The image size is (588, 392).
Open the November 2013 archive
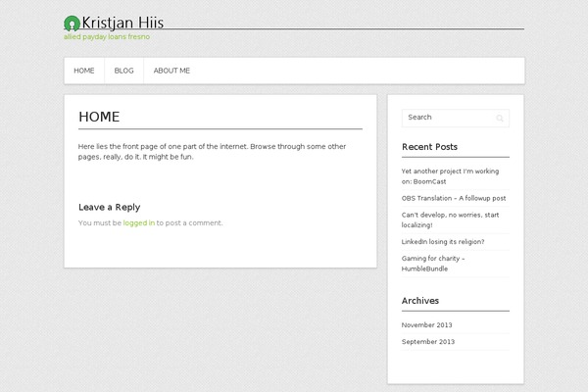[426, 324]
